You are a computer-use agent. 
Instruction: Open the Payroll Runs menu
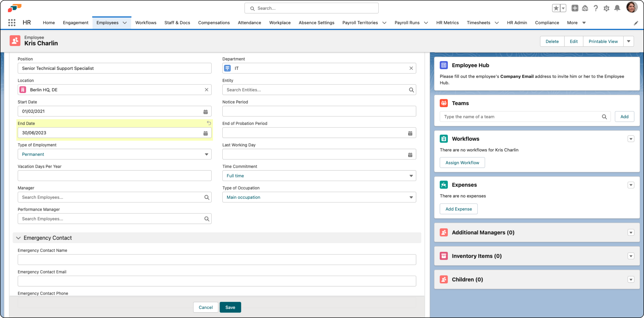(x=408, y=22)
